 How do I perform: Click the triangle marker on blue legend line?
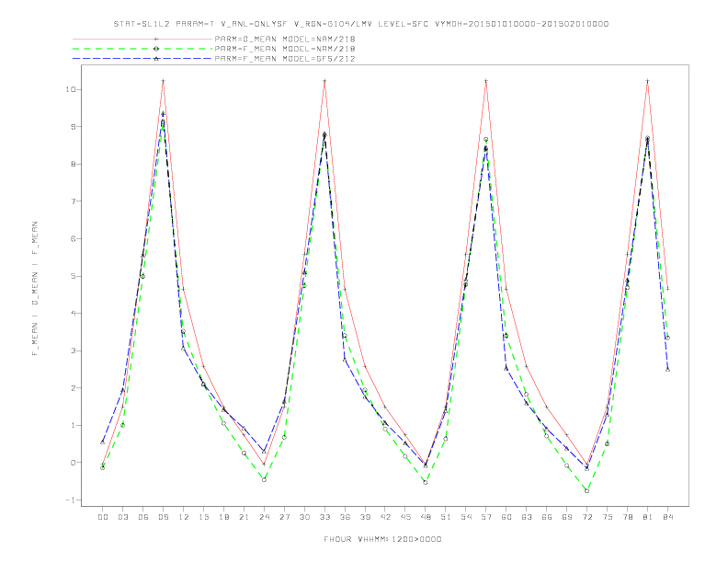(156, 59)
